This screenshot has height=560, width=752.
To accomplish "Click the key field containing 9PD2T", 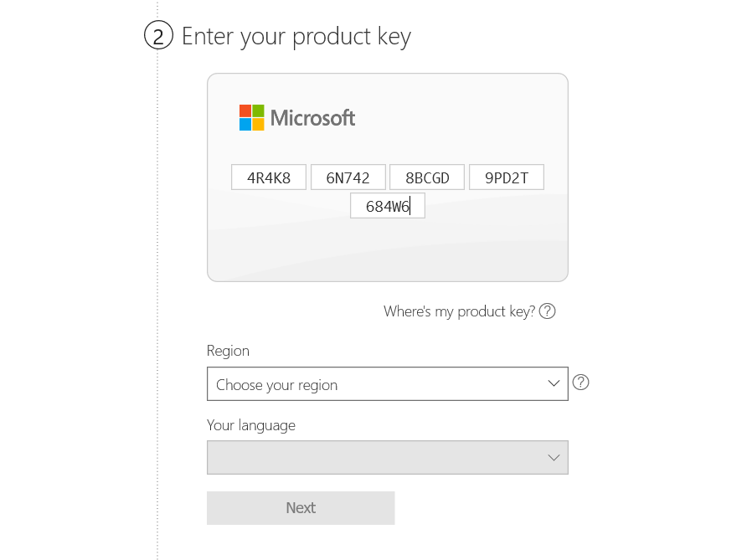I will pyautogui.click(x=506, y=177).
